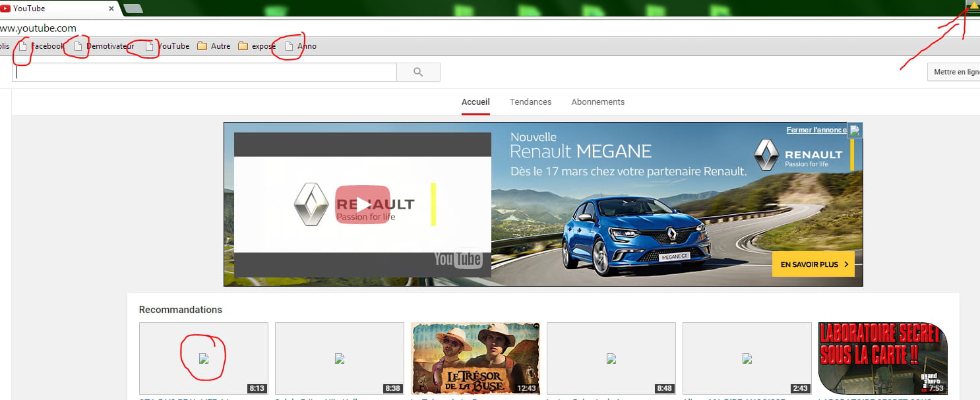This screenshot has height=400, width=980.
Task: Open the Demotivateur bookmark
Action: coord(104,46)
